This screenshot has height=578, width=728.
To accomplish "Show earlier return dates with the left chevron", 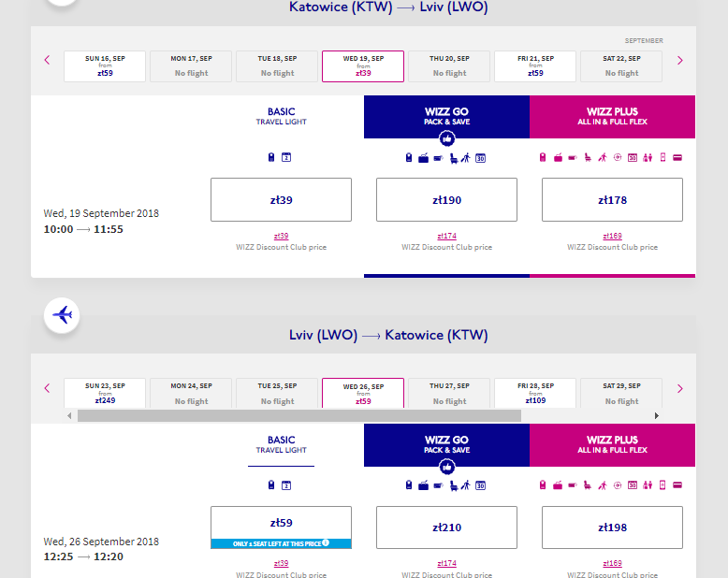I will [x=47, y=388].
